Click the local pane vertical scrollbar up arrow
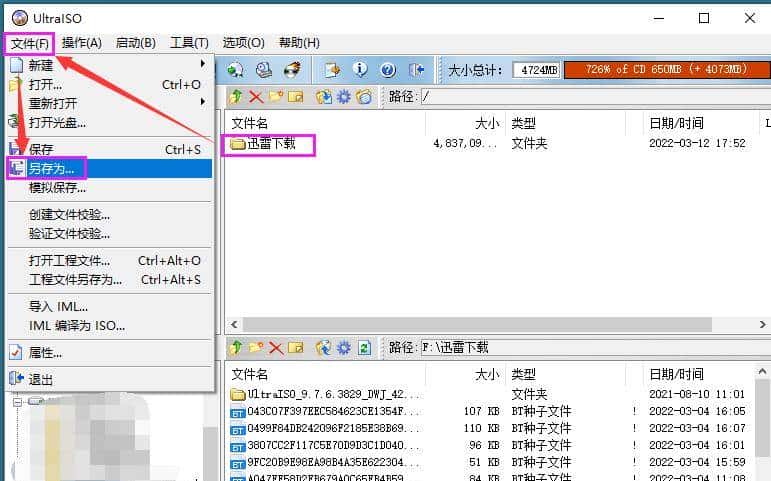The width and height of the screenshot is (771, 481). [762, 372]
